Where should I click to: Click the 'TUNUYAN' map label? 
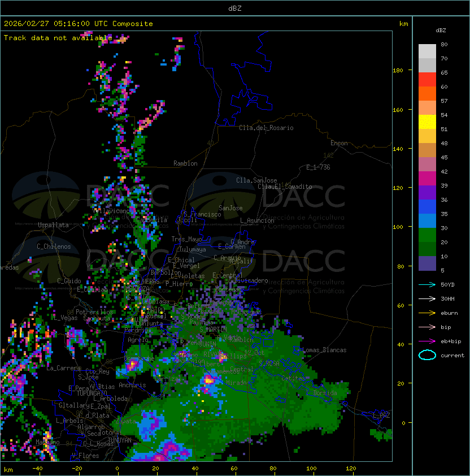(120, 440)
